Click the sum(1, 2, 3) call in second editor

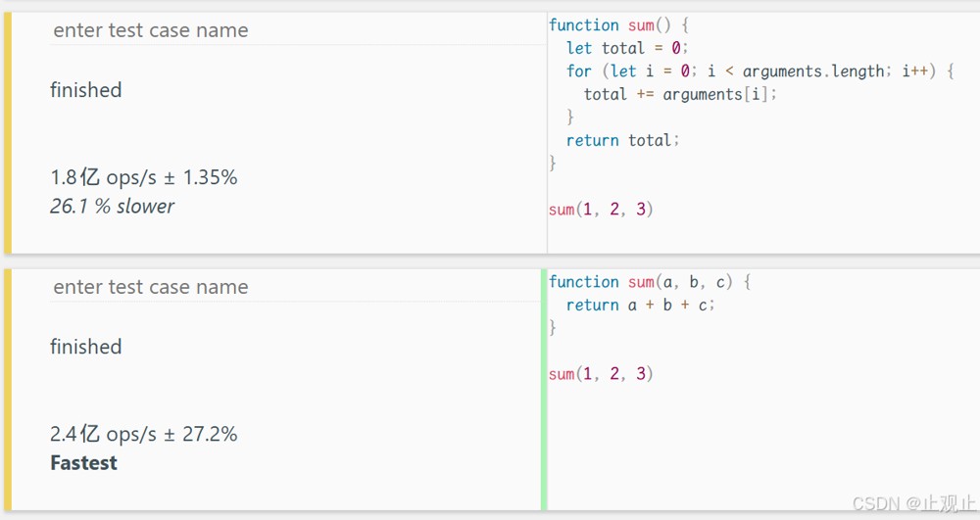pyautogui.click(x=601, y=374)
